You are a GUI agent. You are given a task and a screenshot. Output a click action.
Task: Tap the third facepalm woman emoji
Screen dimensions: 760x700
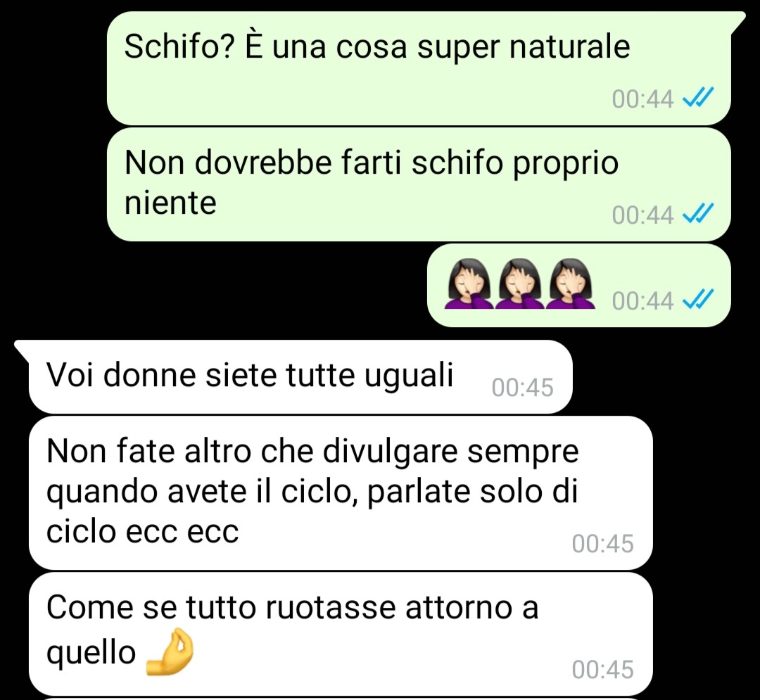click(571, 284)
